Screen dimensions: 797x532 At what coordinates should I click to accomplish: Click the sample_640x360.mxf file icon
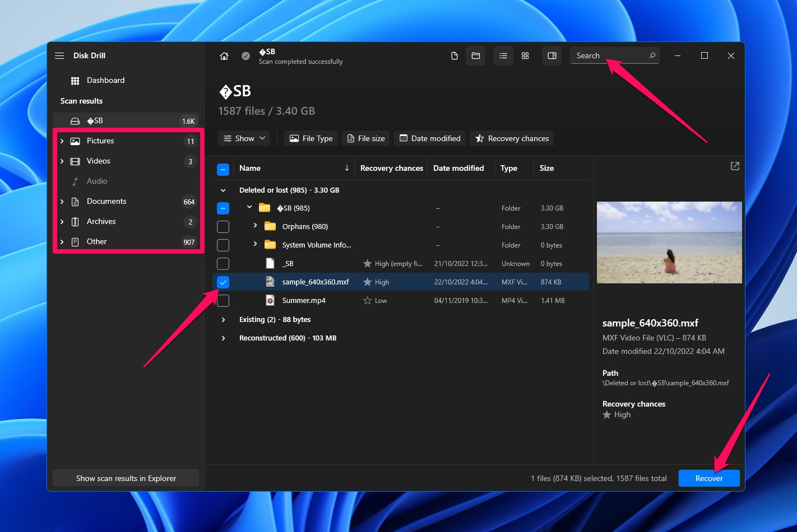270,282
